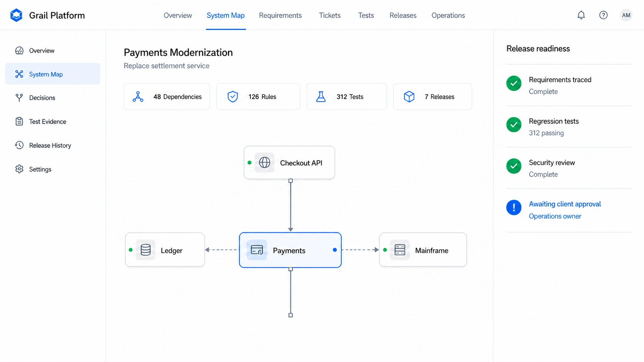
Task: Open Settings in the sidebar
Action: [53, 169]
